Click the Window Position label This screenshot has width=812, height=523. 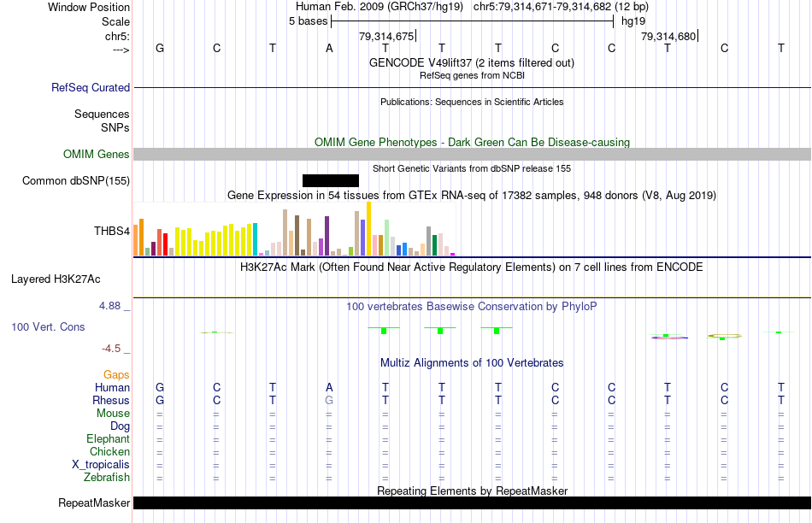pyautogui.click(x=89, y=7)
